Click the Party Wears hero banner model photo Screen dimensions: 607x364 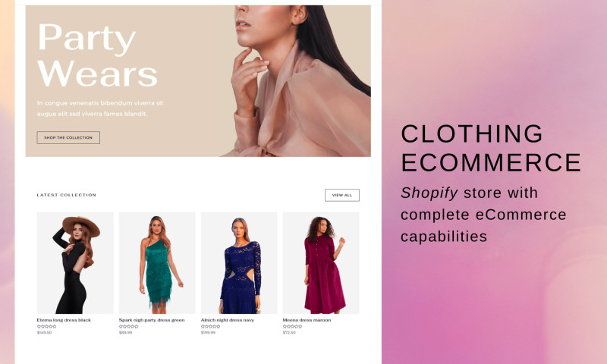[x=298, y=81]
